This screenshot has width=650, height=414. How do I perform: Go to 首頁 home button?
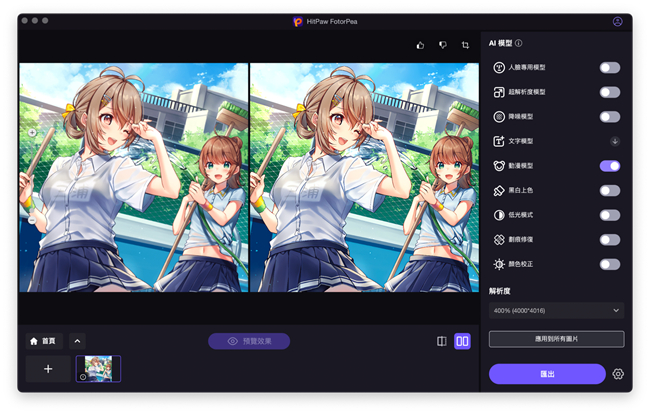(x=44, y=341)
